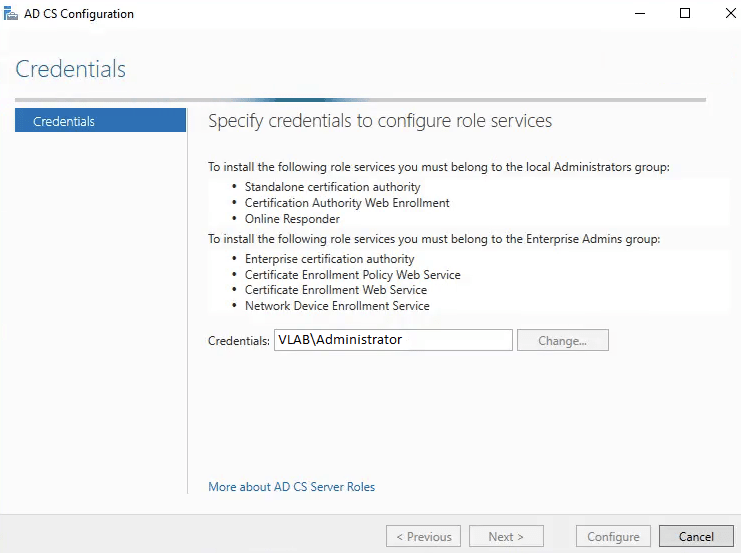Screen dimensions: 742x555
Task: Click Certification Authority Web Enrollment text
Action: click(x=347, y=203)
